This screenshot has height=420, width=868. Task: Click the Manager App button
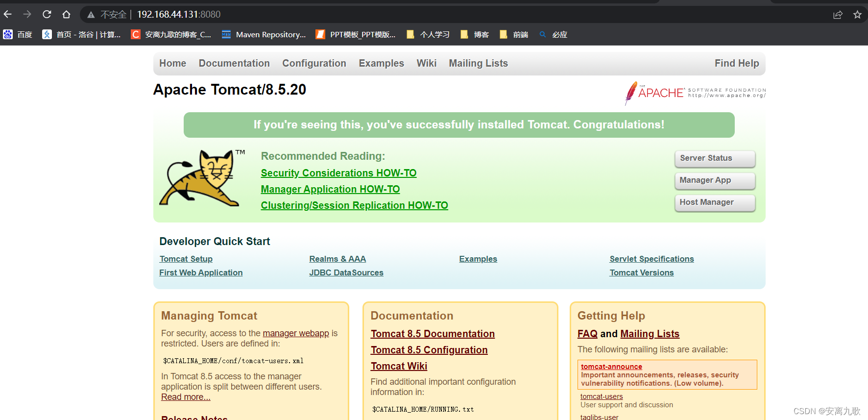pyautogui.click(x=715, y=180)
